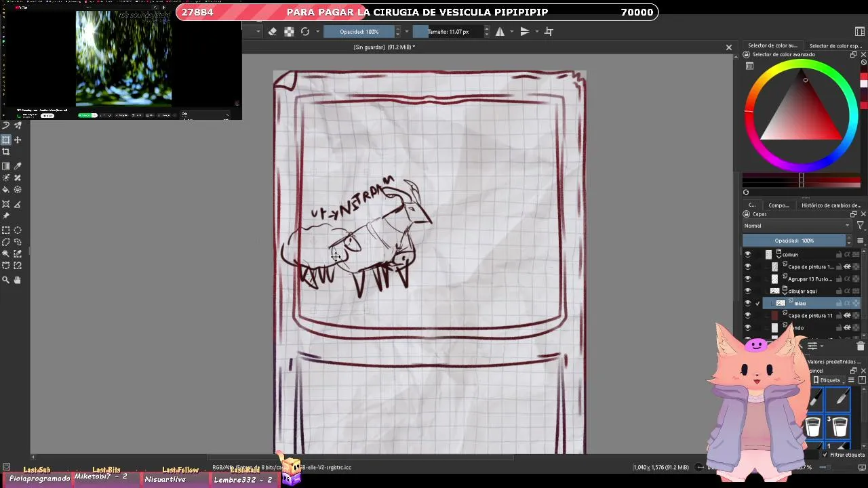Select the multibrush tool in toolbox
The width and height of the screenshot is (868, 488).
[x=18, y=125]
